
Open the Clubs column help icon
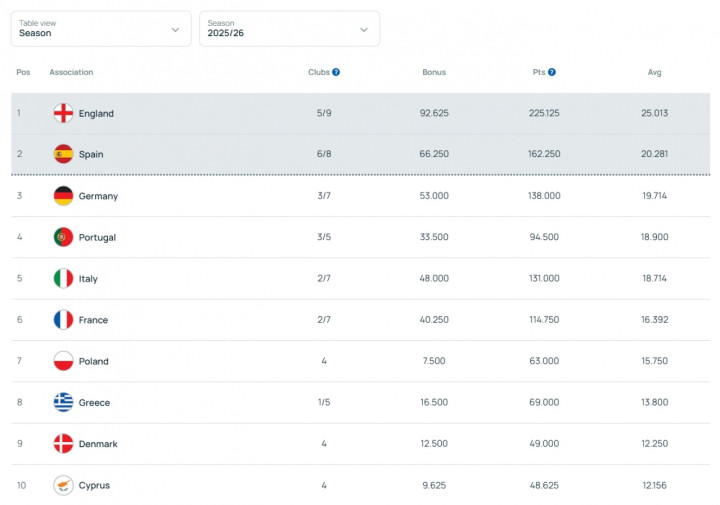pyautogui.click(x=336, y=72)
